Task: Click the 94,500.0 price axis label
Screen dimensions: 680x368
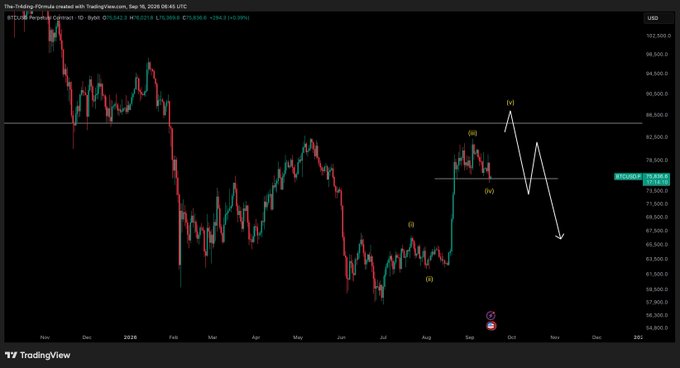Action: pos(658,74)
